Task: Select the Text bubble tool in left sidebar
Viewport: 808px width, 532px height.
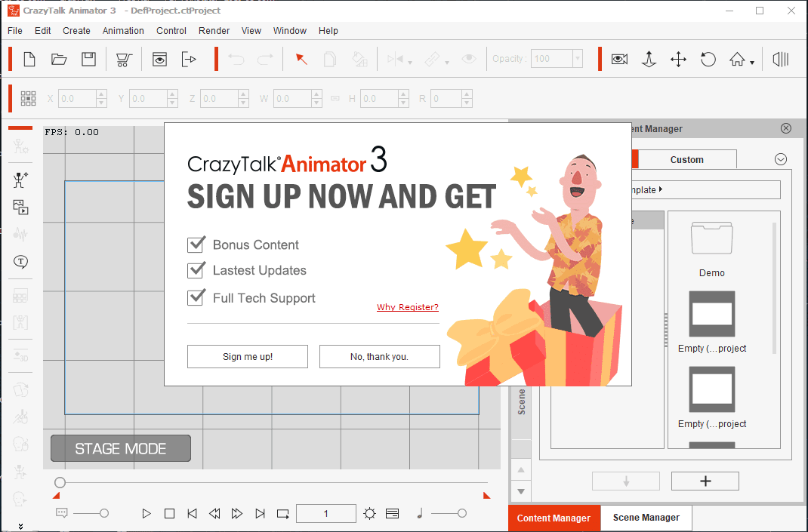Action: (20, 262)
